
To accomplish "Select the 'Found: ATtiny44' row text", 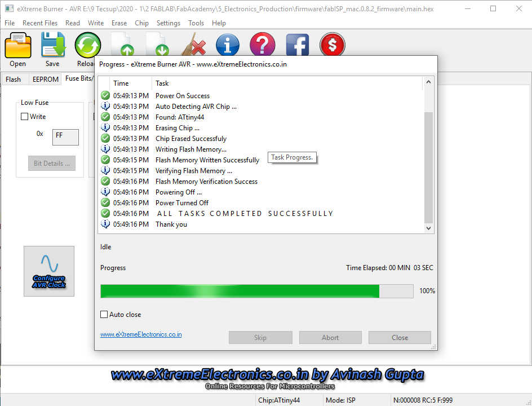I will point(180,117).
